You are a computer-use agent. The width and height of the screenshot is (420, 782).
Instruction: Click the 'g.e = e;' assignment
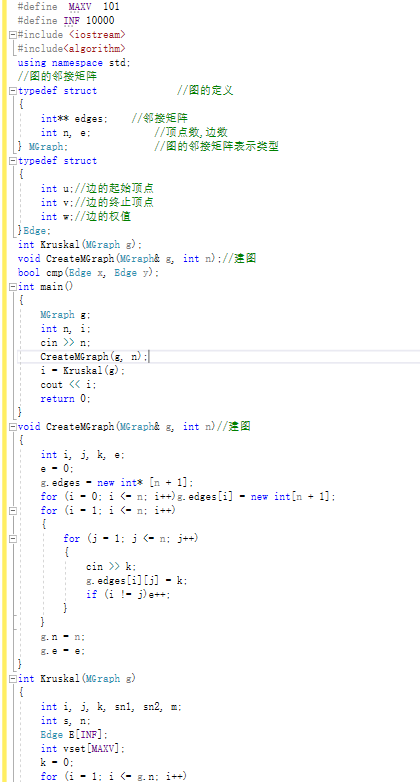(x=63, y=651)
